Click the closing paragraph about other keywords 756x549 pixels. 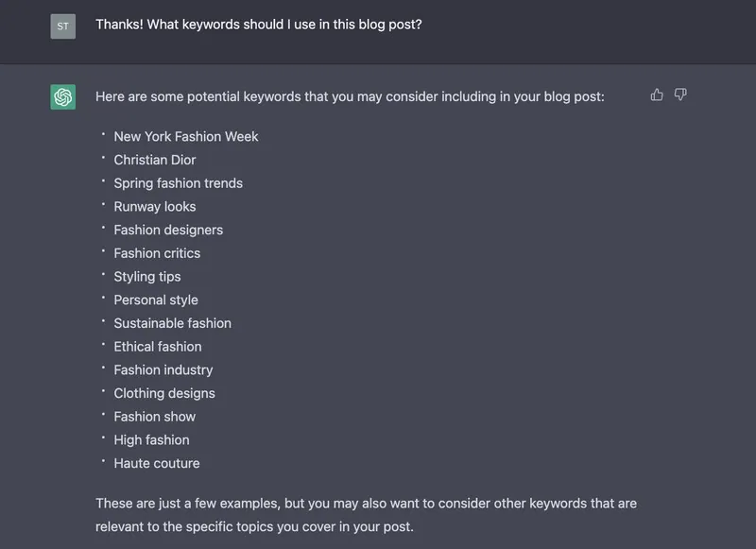coord(366,515)
